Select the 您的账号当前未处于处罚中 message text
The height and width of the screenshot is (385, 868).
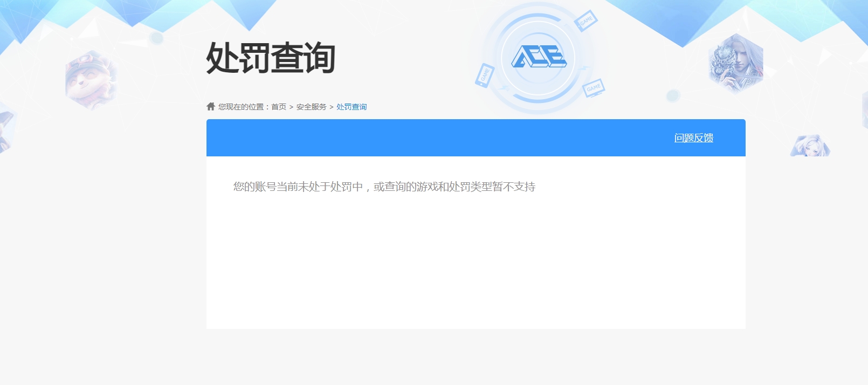click(x=384, y=187)
